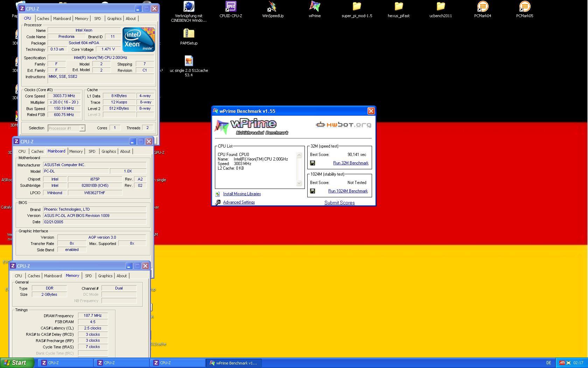Image resolution: width=588 pixels, height=368 pixels.
Task: Click the tray icon next to the clock
Action: (569, 363)
